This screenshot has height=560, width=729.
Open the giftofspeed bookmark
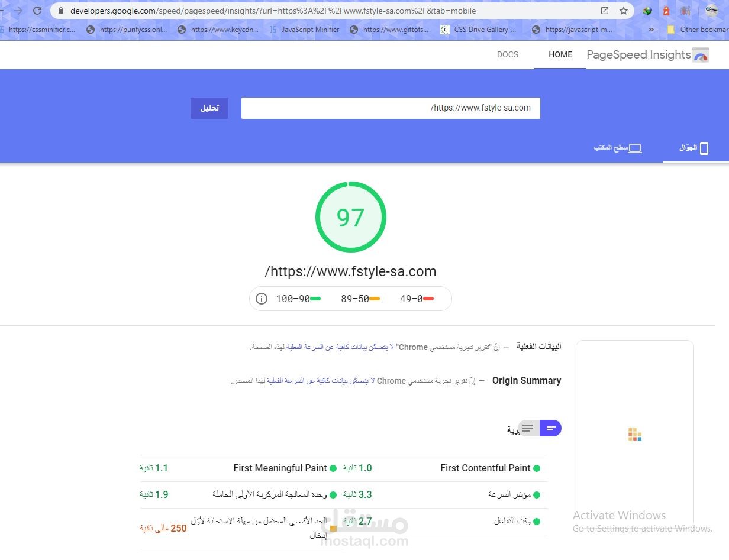[x=389, y=30]
